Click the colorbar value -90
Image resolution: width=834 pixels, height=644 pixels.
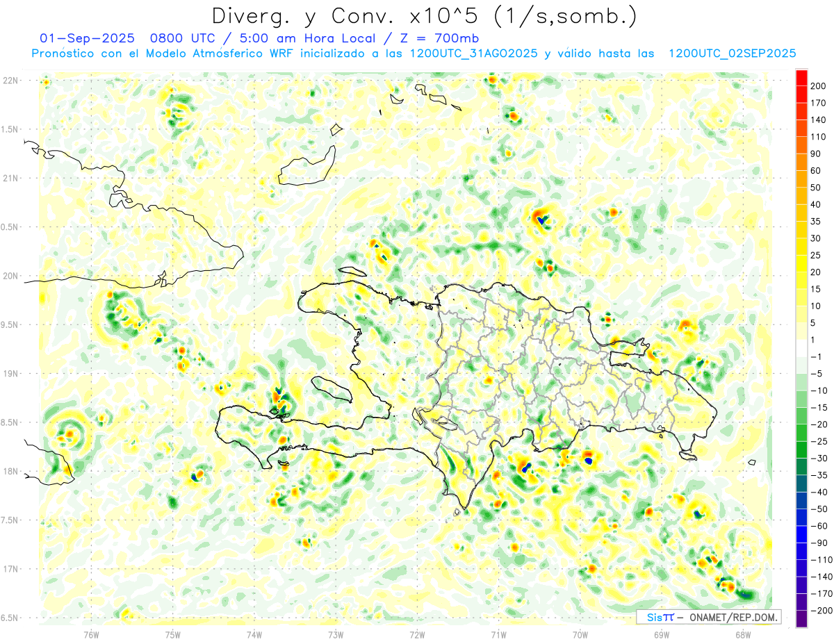click(x=820, y=543)
